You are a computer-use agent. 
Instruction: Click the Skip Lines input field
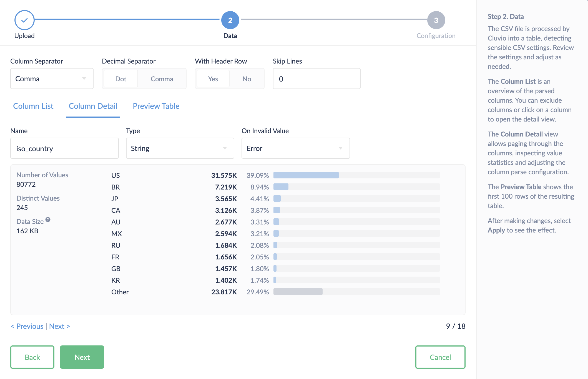point(316,79)
